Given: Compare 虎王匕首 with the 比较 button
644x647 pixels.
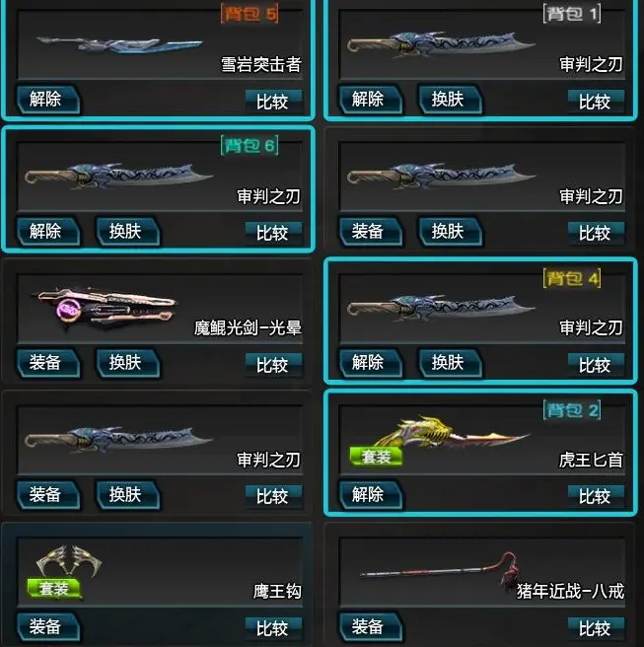Looking at the screenshot, I should pos(596,495).
